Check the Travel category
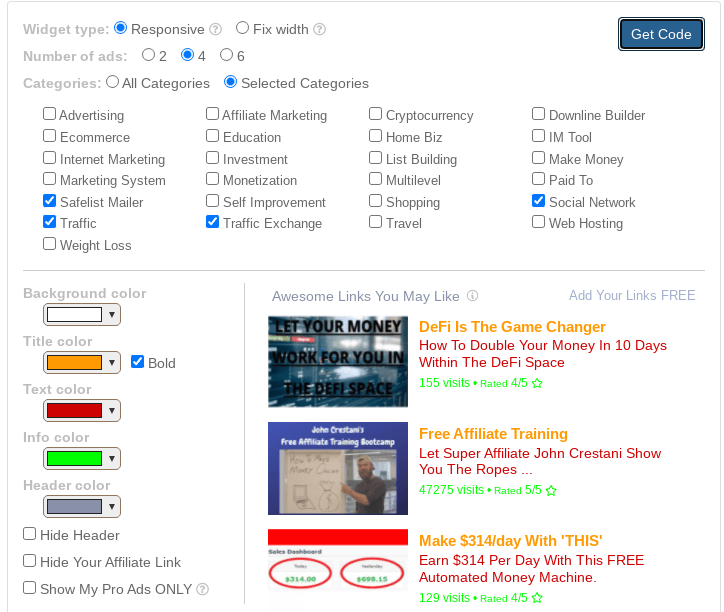The width and height of the screenshot is (724, 612). tap(375, 222)
